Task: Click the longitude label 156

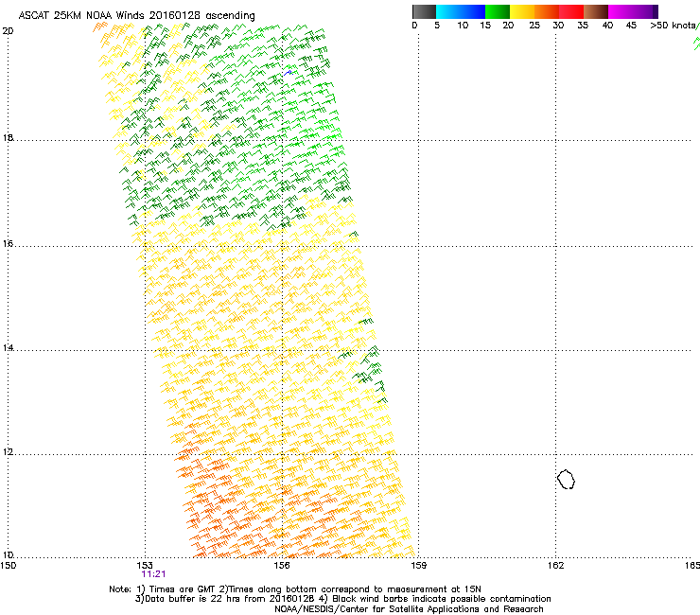Action: [x=282, y=566]
